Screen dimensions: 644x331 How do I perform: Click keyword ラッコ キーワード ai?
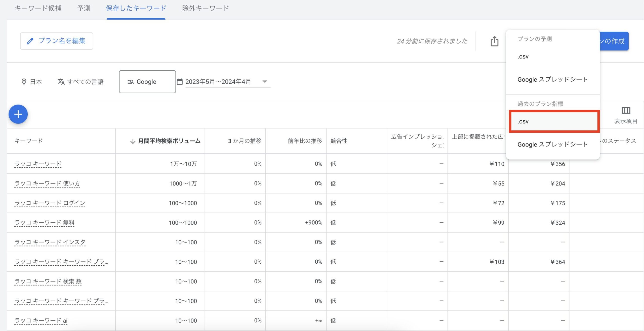[41, 321]
